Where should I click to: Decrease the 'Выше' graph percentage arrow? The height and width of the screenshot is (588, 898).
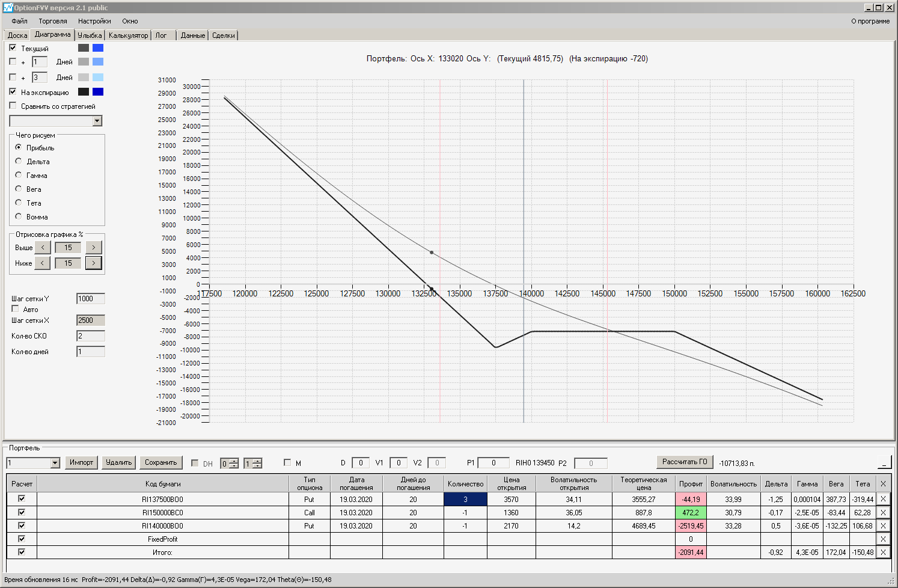click(43, 247)
